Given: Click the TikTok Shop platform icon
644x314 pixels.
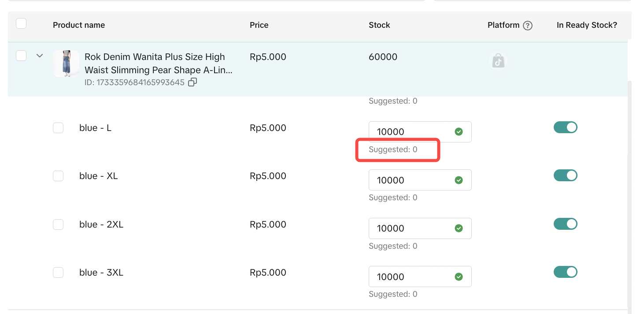Looking at the screenshot, I should tap(498, 61).
